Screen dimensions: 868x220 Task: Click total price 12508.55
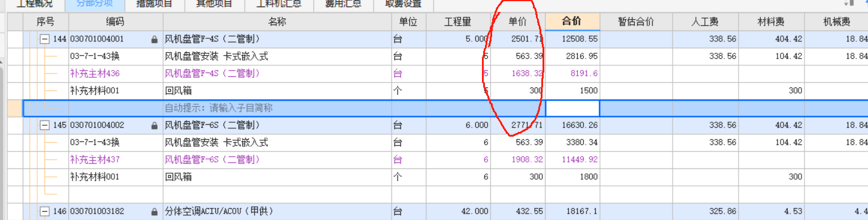(x=580, y=40)
